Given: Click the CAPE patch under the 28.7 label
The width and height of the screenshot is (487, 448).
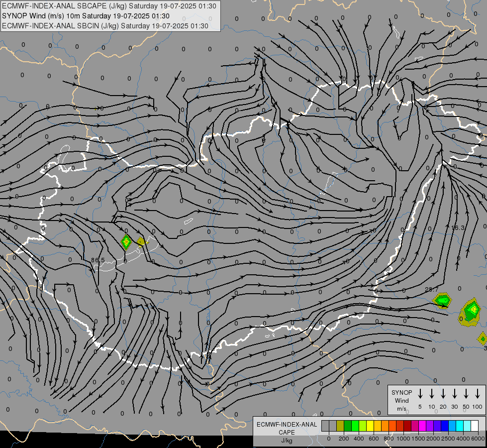Looking at the screenshot, I should [442, 301].
